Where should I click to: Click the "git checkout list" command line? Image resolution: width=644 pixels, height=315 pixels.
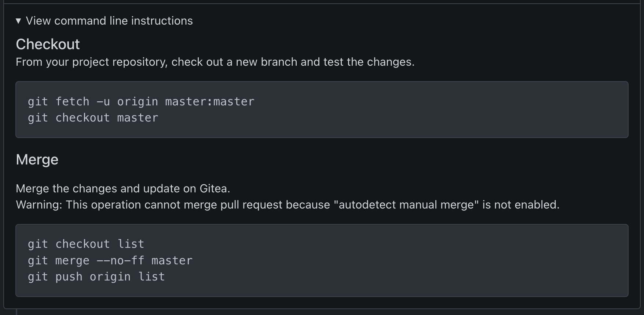coord(86,244)
